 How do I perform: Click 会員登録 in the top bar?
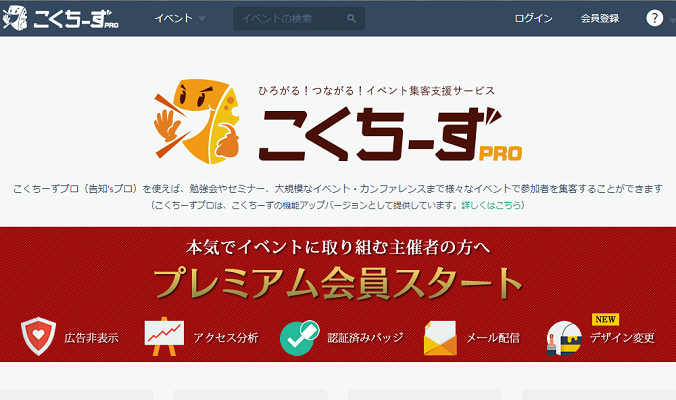pos(600,18)
